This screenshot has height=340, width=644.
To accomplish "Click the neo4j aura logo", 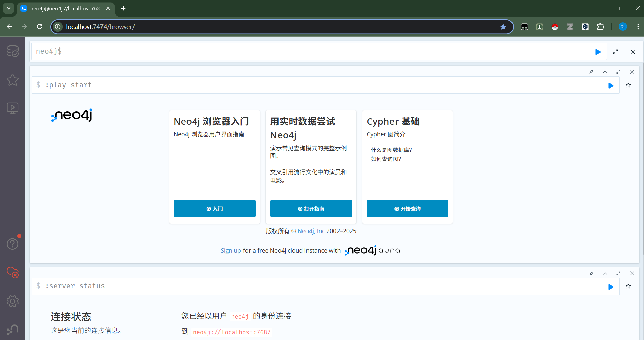I will [x=372, y=250].
